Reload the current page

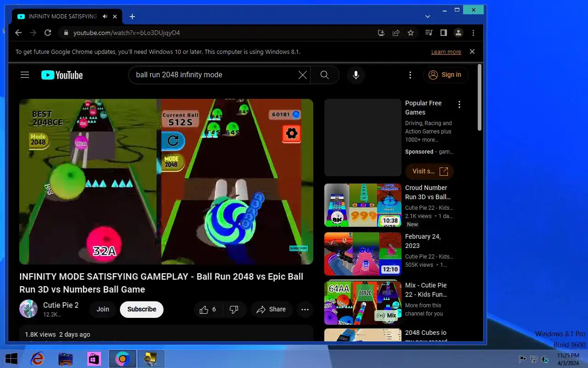pos(48,33)
